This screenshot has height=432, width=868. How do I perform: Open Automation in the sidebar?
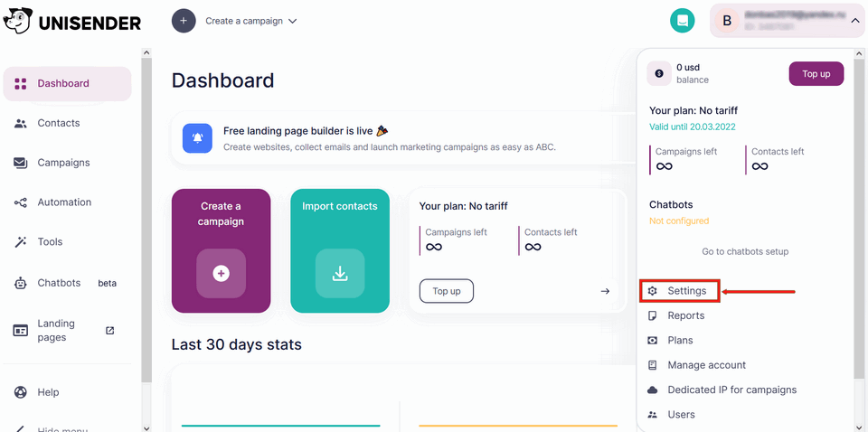pos(64,202)
